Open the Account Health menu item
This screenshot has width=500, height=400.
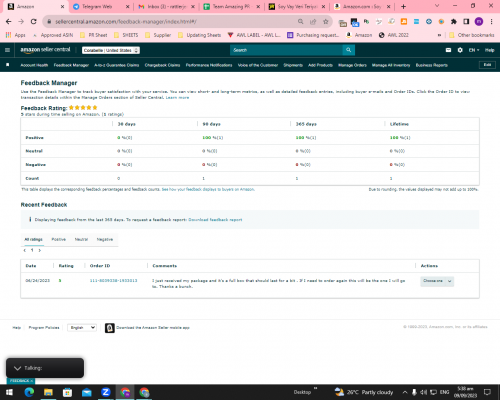(x=34, y=65)
